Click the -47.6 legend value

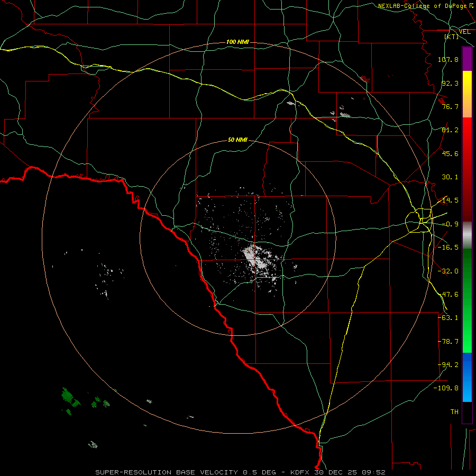pyautogui.click(x=448, y=295)
